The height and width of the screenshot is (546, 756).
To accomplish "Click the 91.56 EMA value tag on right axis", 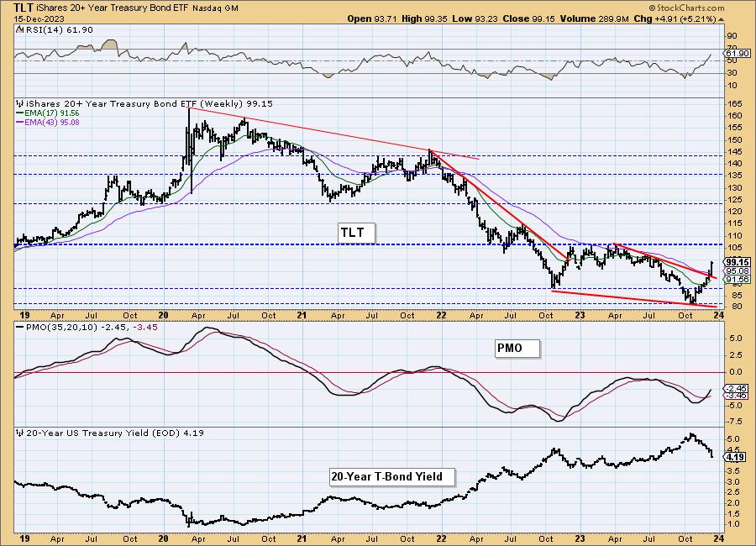I will 738,280.
